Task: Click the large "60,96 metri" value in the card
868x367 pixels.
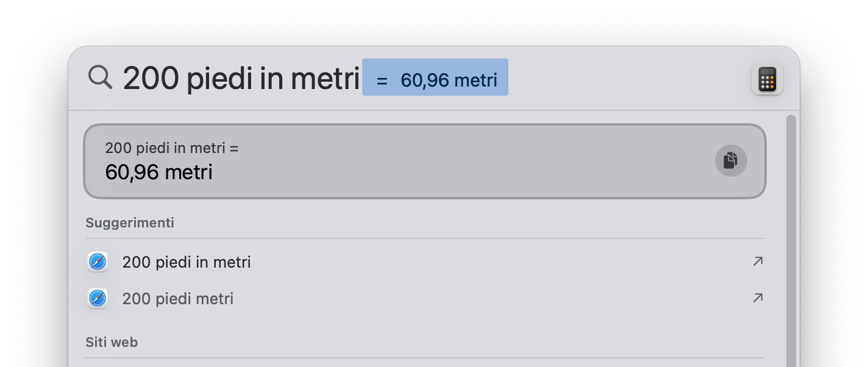Action: (x=158, y=173)
